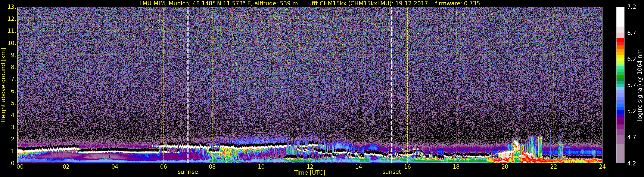Image resolution: width=644 pixels, height=177 pixels.
Task: Click the '9.' height tick label
Action: pos(13,55)
